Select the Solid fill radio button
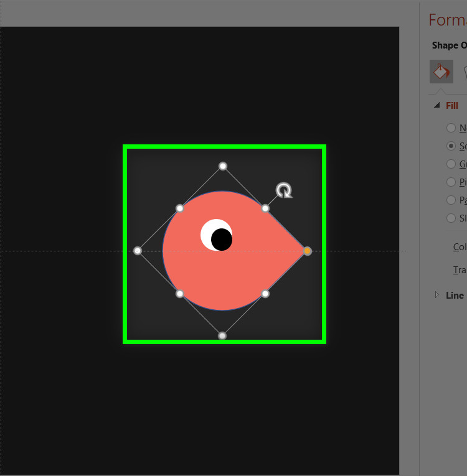Screen dimensions: 467x476 [451, 146]
